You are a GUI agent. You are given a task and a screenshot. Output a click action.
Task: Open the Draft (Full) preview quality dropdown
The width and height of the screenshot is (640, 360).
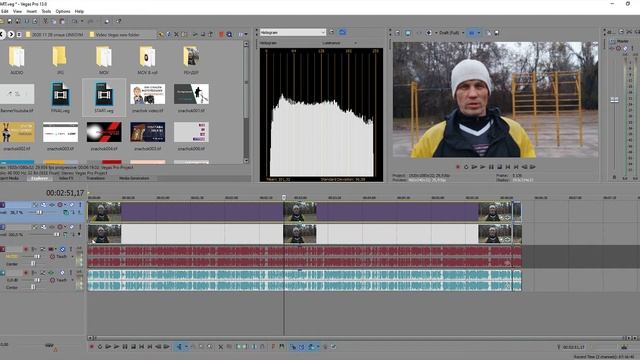tap(451, 33)
